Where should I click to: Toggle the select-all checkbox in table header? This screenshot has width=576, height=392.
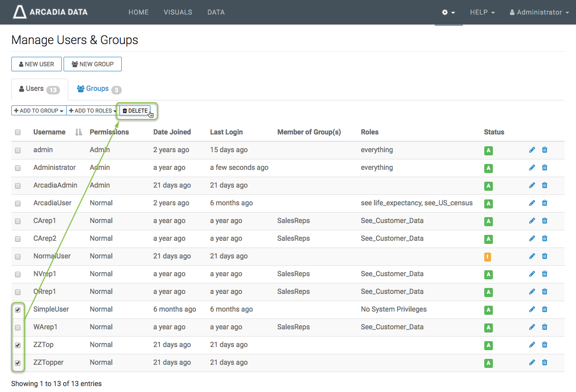(18, 132)
